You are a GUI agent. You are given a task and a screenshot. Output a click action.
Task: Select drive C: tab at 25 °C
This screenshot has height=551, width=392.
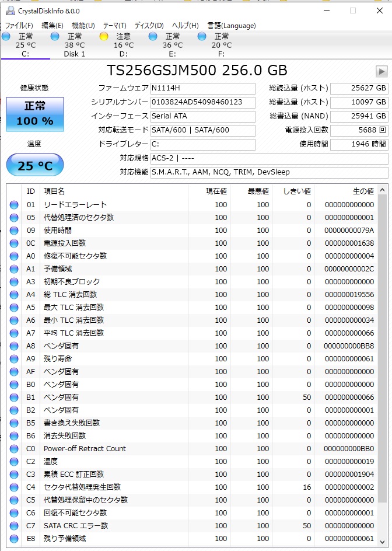coord(25,45)
